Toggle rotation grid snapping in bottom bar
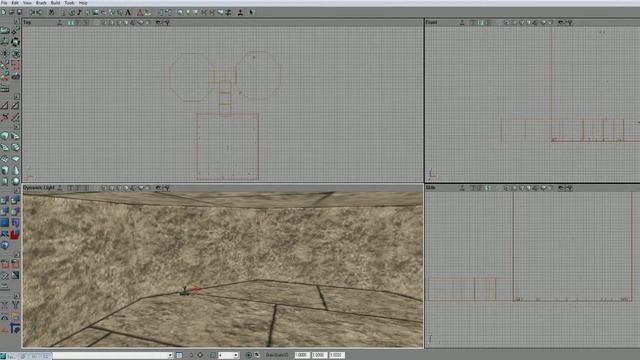The height and width of the screenshot is (360, 640). tap(249, 356)
